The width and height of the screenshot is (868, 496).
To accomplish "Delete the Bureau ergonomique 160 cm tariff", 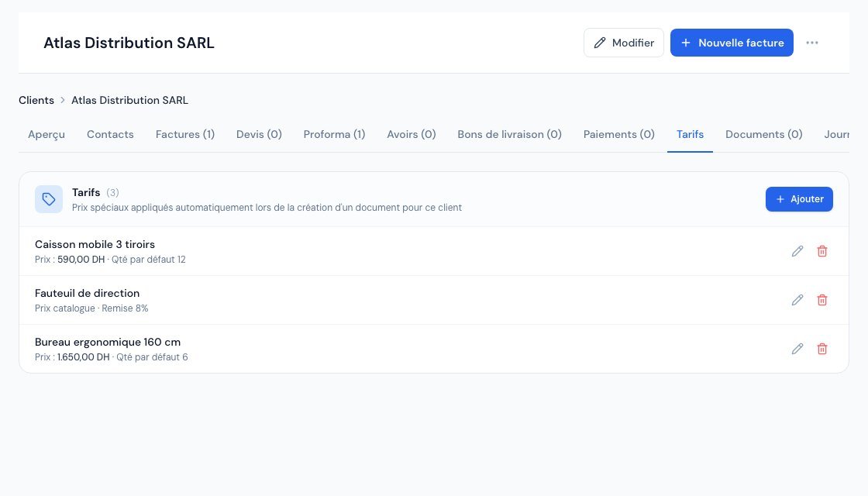I will [x=822, y=349].
